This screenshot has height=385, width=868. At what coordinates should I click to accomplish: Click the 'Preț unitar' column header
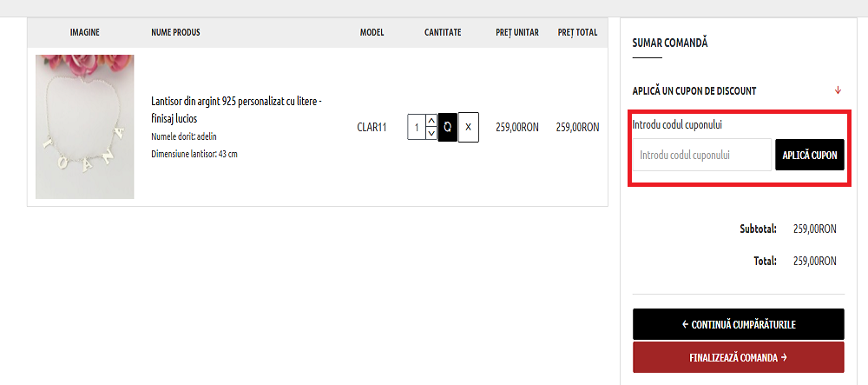(517, 33)
